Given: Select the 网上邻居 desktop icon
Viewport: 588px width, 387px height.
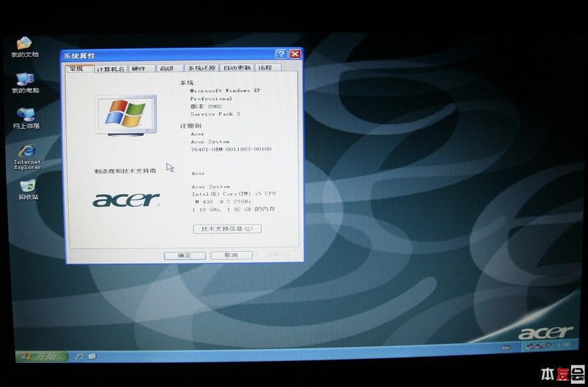Looking at the screenshot, I should [26, 118].
